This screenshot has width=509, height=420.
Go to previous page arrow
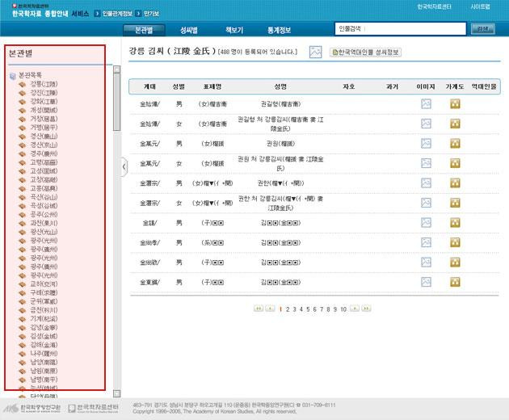click(270, 309)
